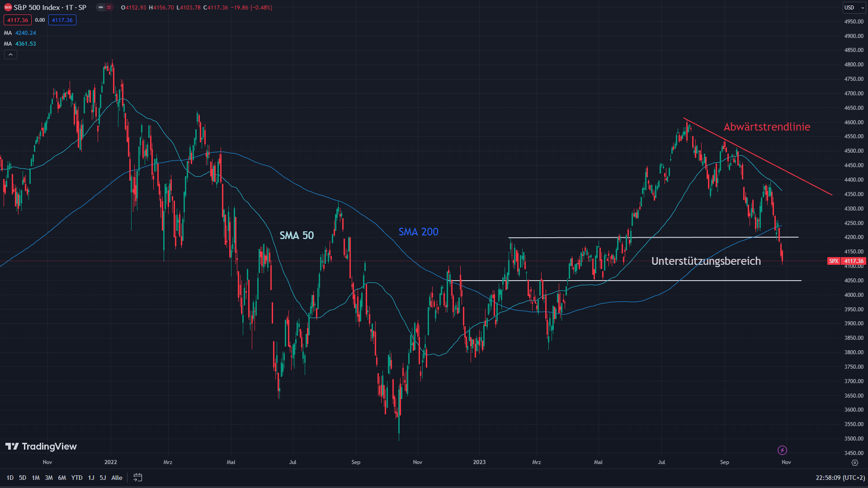Select the Alle time range

(x=117, y=478)
